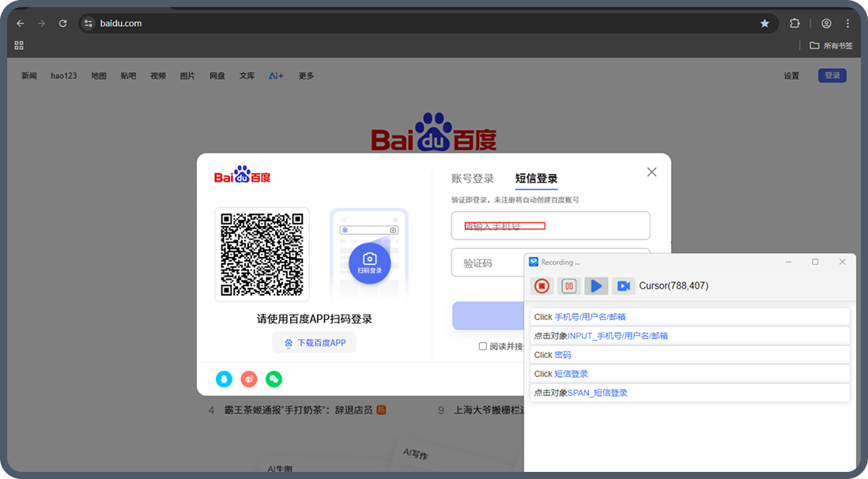
Task: Click the video camera icon in recorder
Action: click(x=623, y=286)
